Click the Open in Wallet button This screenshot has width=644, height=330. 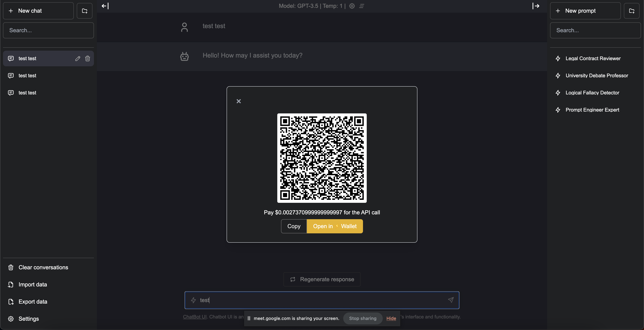(x=335, y=226)
